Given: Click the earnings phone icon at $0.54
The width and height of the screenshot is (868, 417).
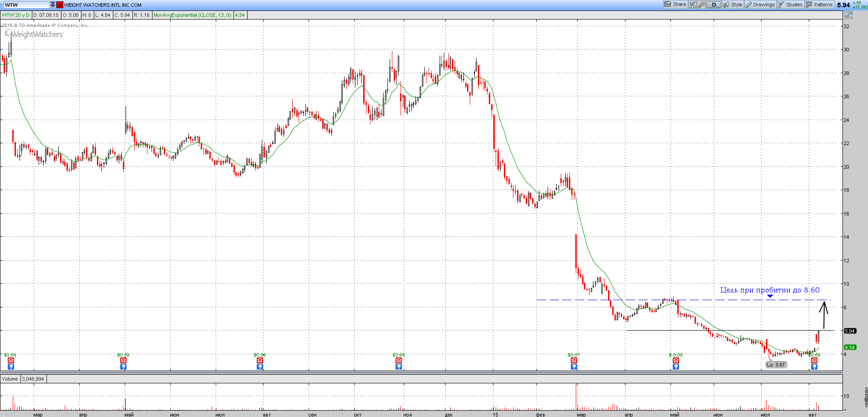Looking at the screenshot, I should pyautogui.click(x=11, y=361).
